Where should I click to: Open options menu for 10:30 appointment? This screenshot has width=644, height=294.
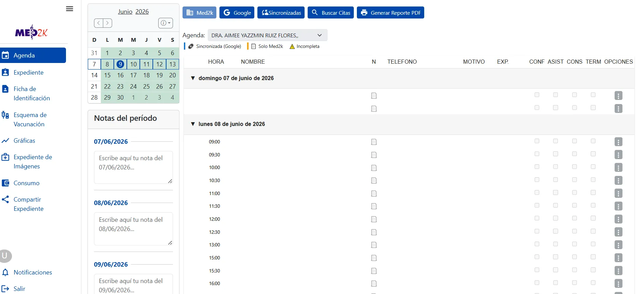pos(618,180)
